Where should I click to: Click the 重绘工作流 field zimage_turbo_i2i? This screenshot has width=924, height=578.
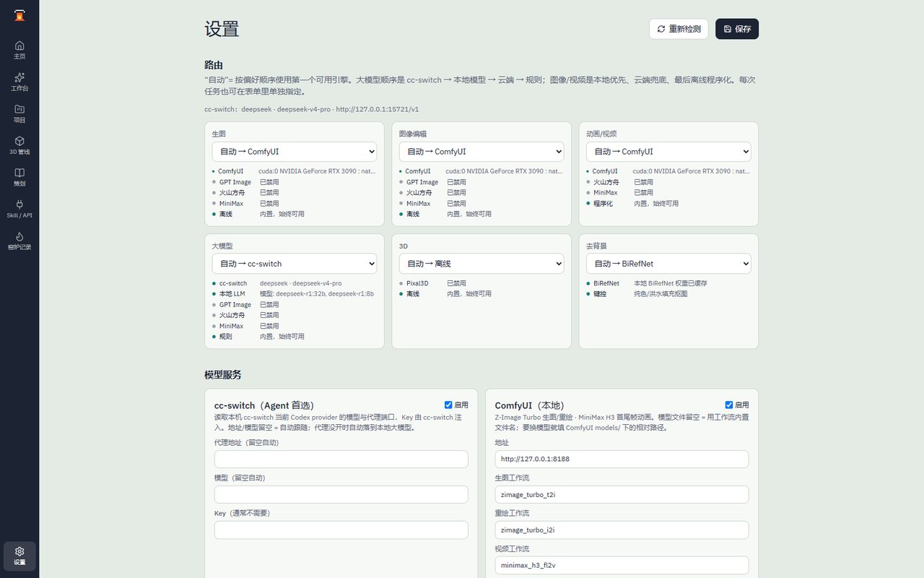point(622,530)
